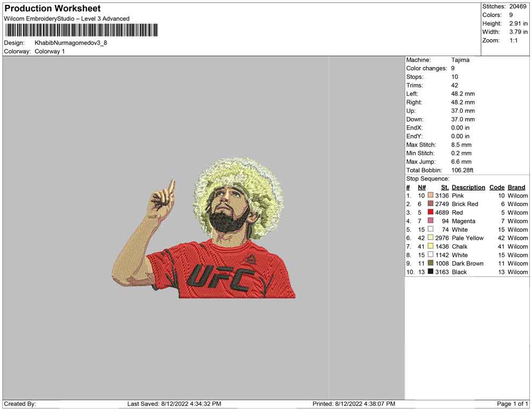Click the Height value 2.91 in
Screen dimensions: 532x409
519,24
